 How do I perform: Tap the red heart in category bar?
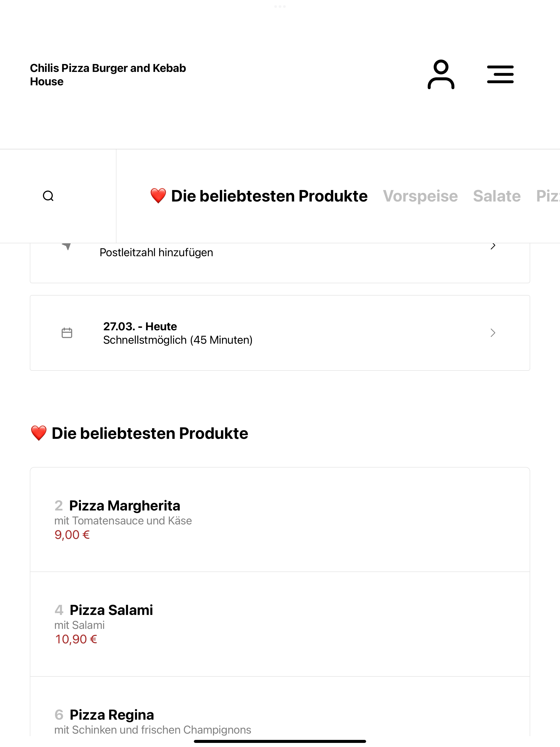pyautogui.click(x=158, y=196)
